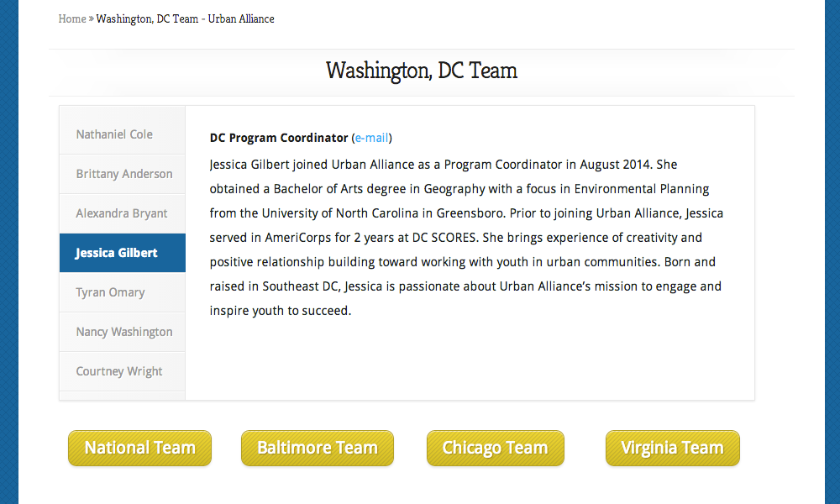Click the e-mail link for the coordinator
The height and width of the screenshot is (504, 840).
pyautogui.click(x=371, y=138)
